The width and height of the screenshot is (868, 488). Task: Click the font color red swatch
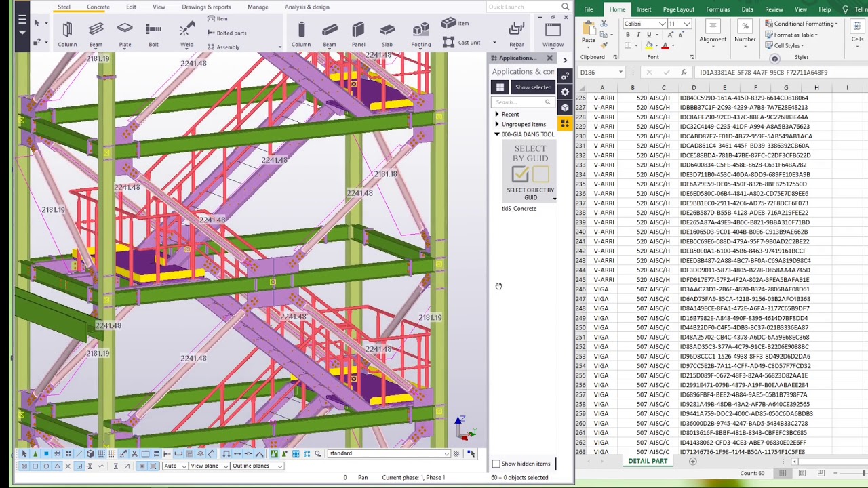665,45
